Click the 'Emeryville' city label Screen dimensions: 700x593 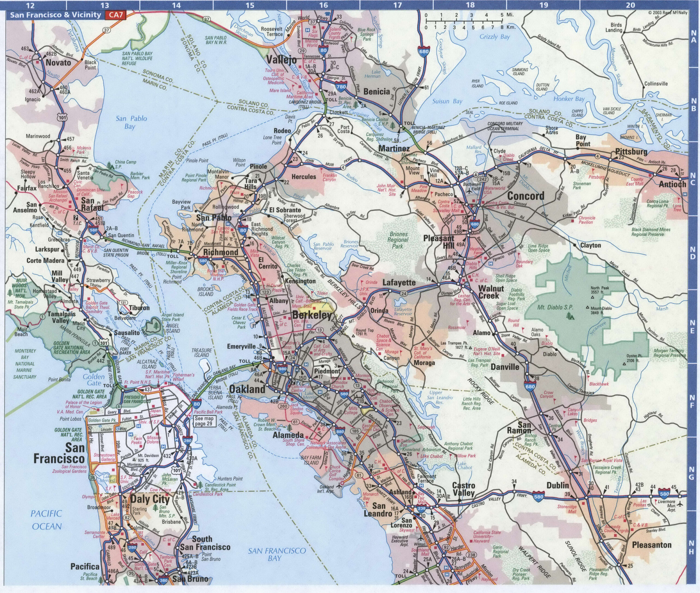pos(242,346)
